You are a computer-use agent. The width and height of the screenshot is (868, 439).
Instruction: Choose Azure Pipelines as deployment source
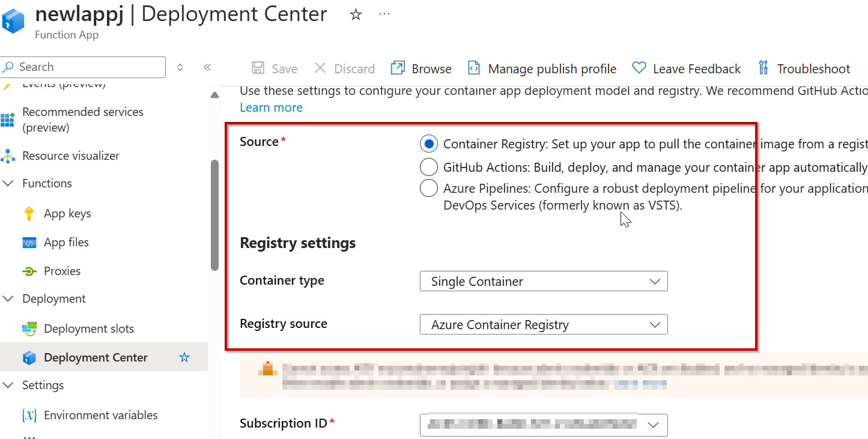point(429,188)
